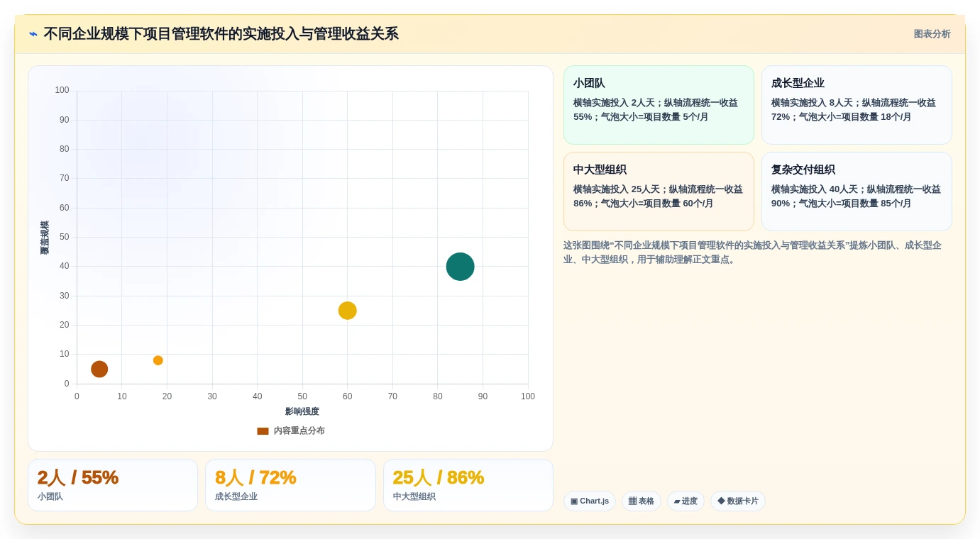Click the 8人 / 72% stat card
Viewport: 980px width, 539px height.
pyautogui.click(x=290, y=485)
